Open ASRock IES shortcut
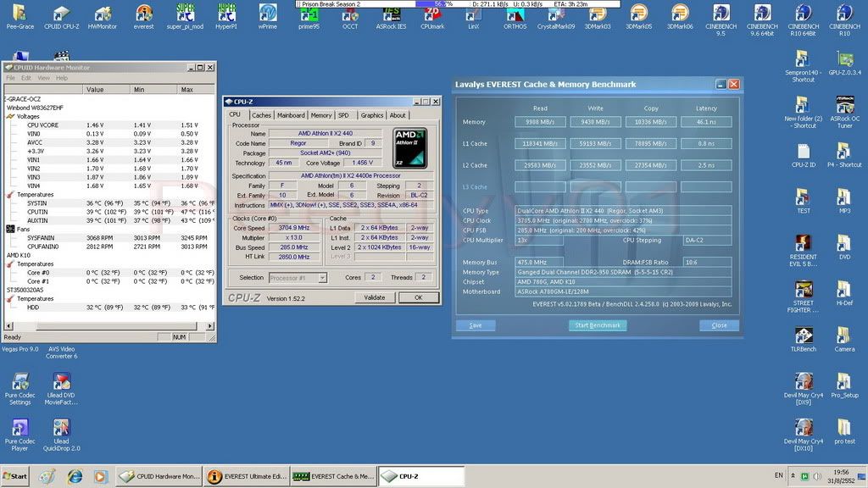This screenshot has width=868, height=488. click(392, 19)
